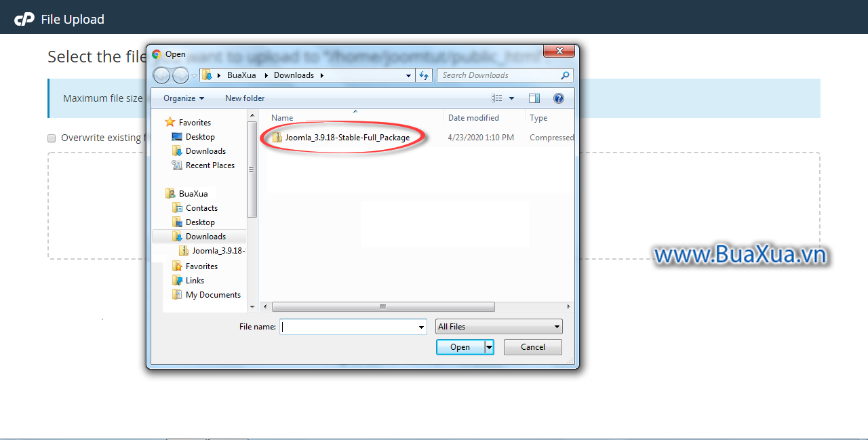Show the preview pane icon

[x=534, y=98]
